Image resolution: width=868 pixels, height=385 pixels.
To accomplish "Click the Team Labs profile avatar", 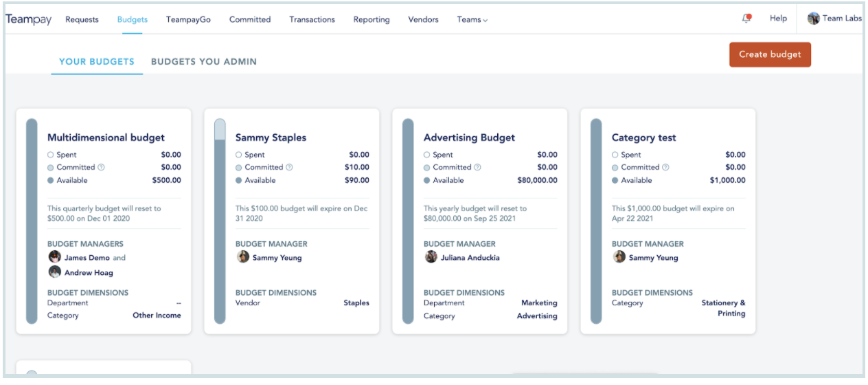I will point(814,19).
